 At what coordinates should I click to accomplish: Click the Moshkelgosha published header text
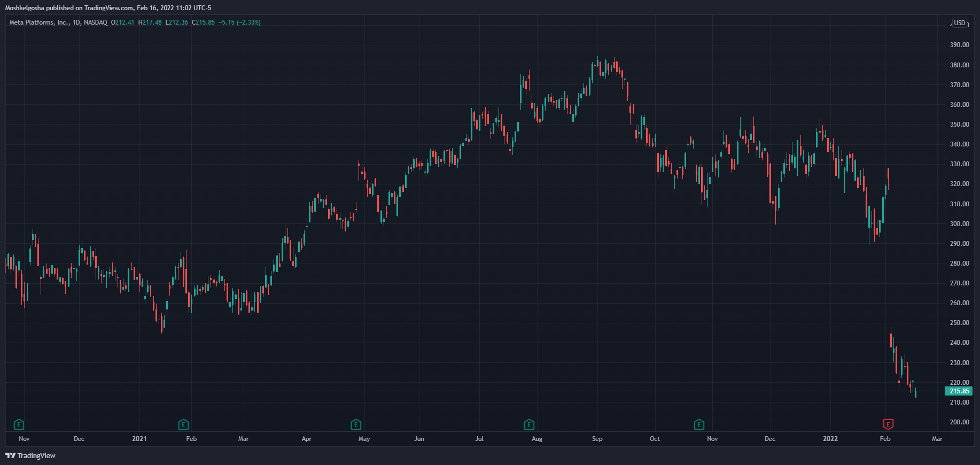[108, 8]
